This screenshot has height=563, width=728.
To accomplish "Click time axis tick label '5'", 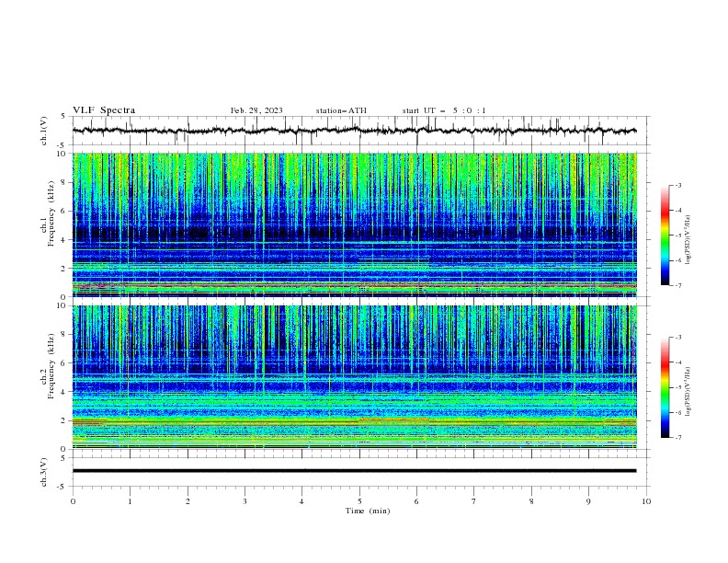I will (359, 501).
